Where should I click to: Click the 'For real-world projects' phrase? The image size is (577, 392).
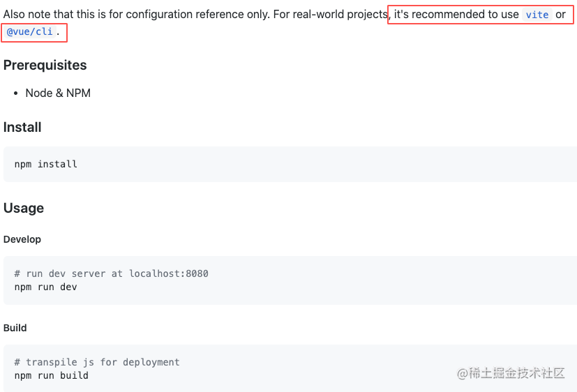pyautogui.click(x=331, y=15)
